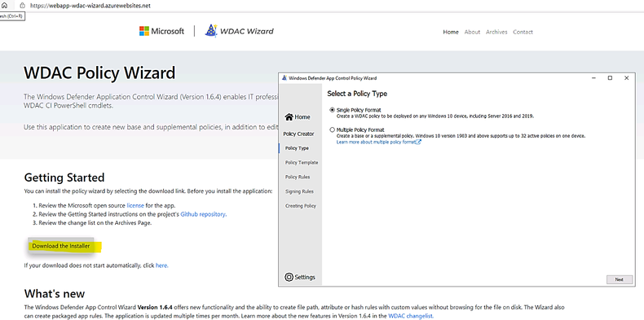Open the Home navigation link
This screenshot has width=644, height=320.
click(x=451, y=32)
